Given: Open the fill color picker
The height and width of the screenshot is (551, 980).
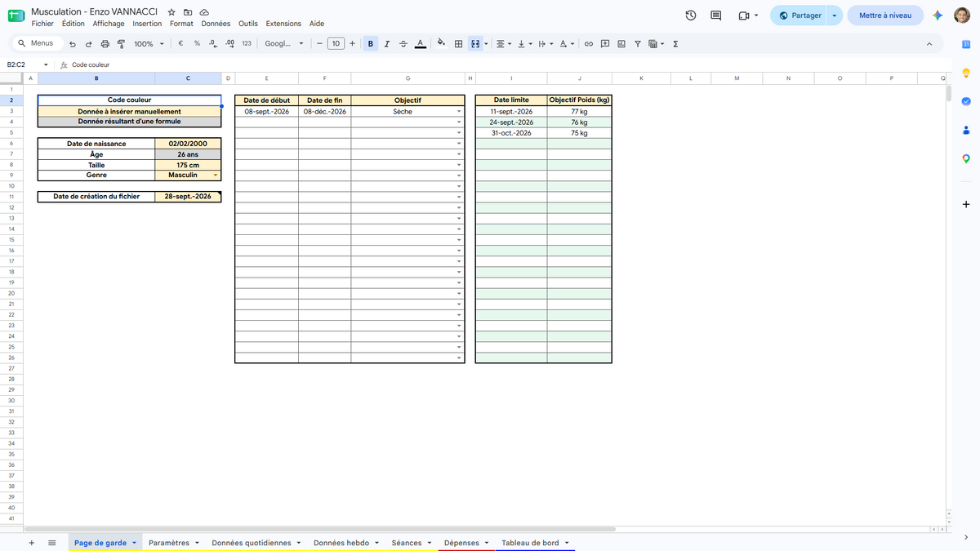Looking at the screenshot, I should (x=441, y=44).
